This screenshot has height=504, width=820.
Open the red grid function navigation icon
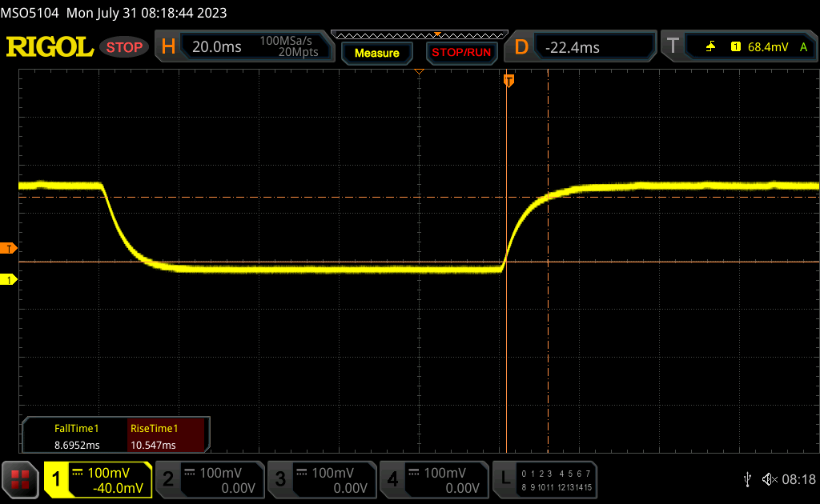(20, 479)
